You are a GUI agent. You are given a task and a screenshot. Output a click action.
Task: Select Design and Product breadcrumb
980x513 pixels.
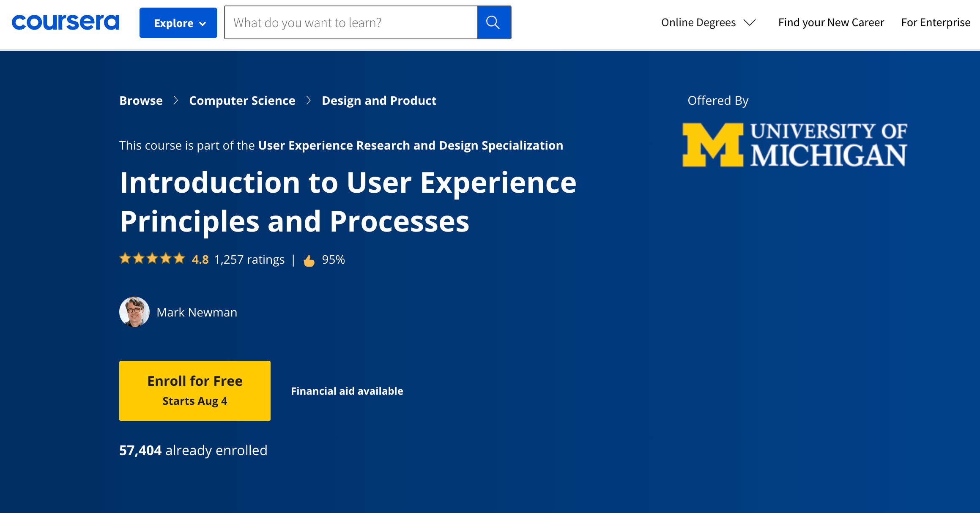click(x=379, y=101)
